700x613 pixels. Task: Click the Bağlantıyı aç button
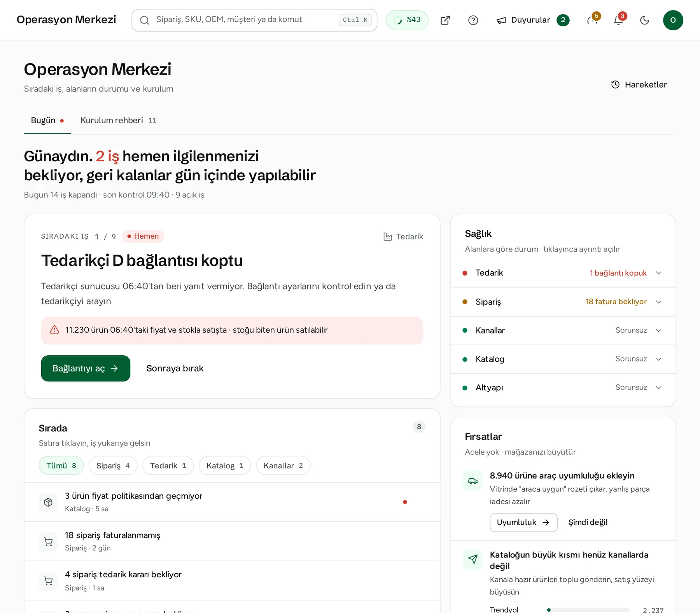point(86,368)
